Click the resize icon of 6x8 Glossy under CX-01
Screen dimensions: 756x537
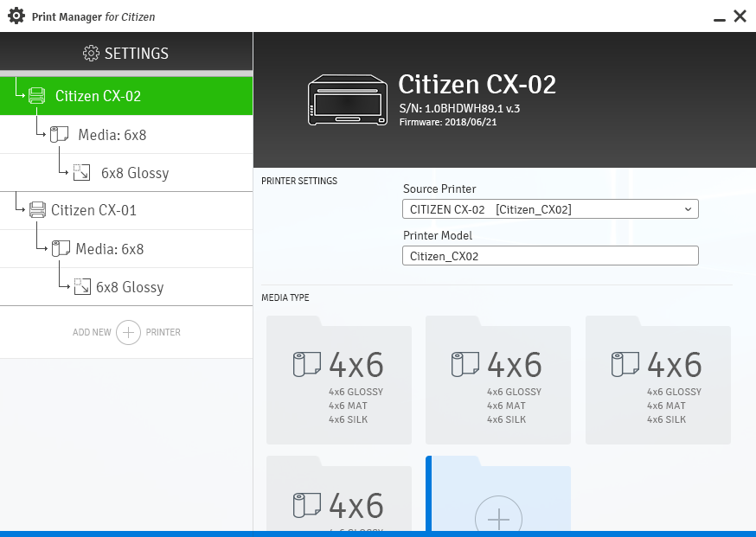click(x=82, y=286)
